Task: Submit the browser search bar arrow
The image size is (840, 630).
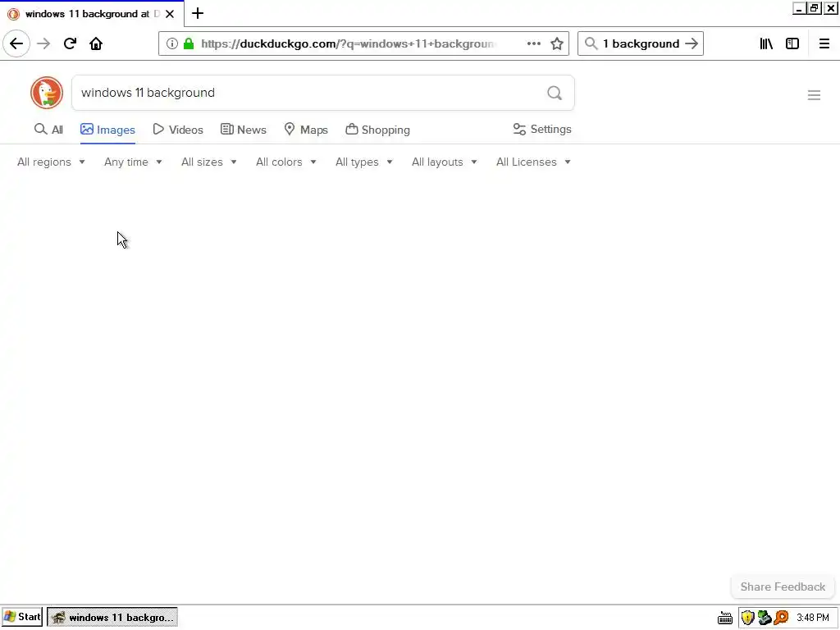Action: [692, 43]
